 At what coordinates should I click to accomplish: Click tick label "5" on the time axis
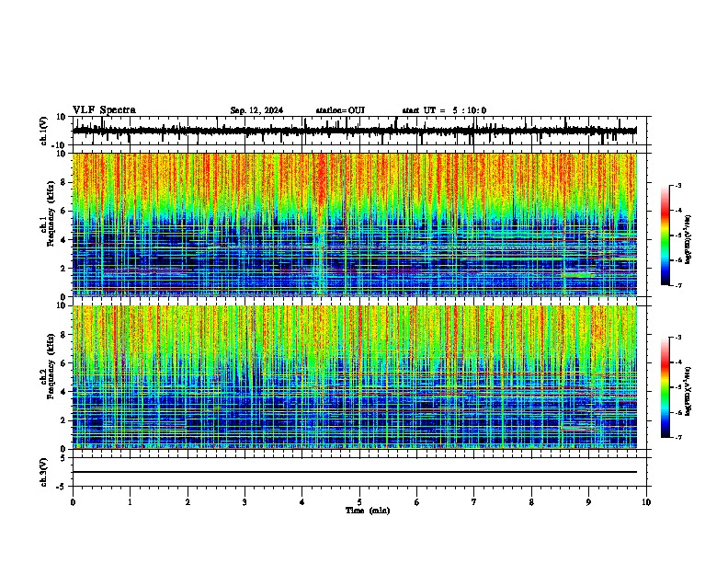point(359,502)
